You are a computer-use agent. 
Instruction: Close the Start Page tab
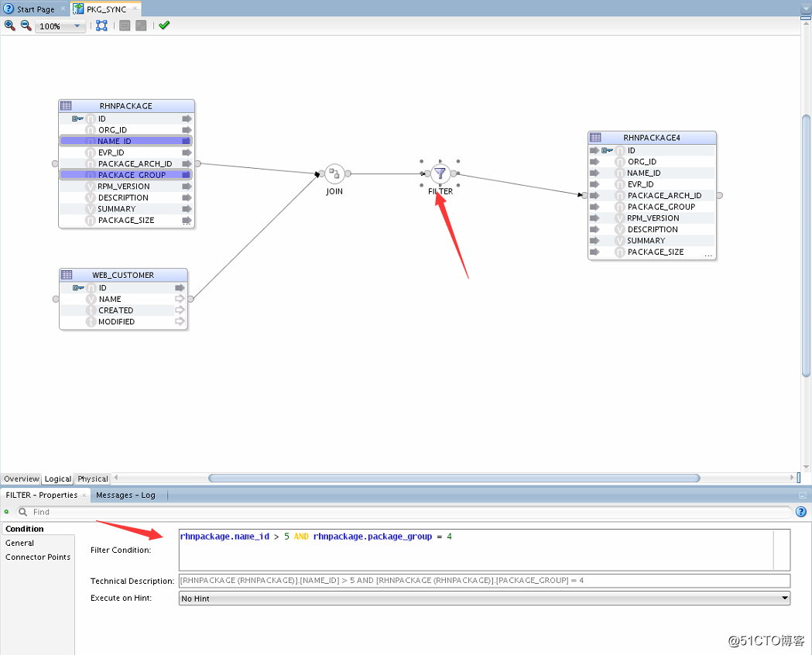point(63,9)
